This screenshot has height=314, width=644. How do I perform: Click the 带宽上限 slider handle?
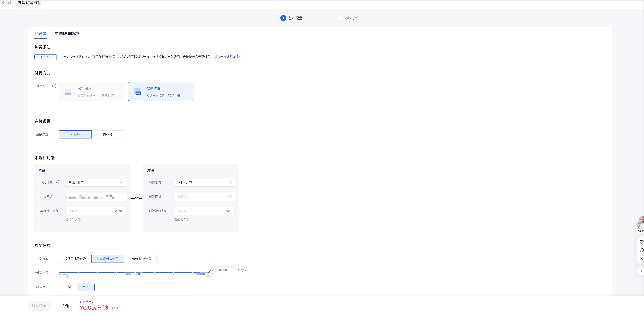[x=211, y=272]
